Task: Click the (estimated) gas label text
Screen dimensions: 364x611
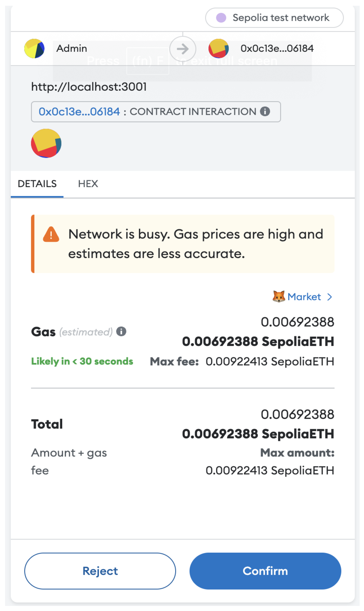Action: click(86, 332)
